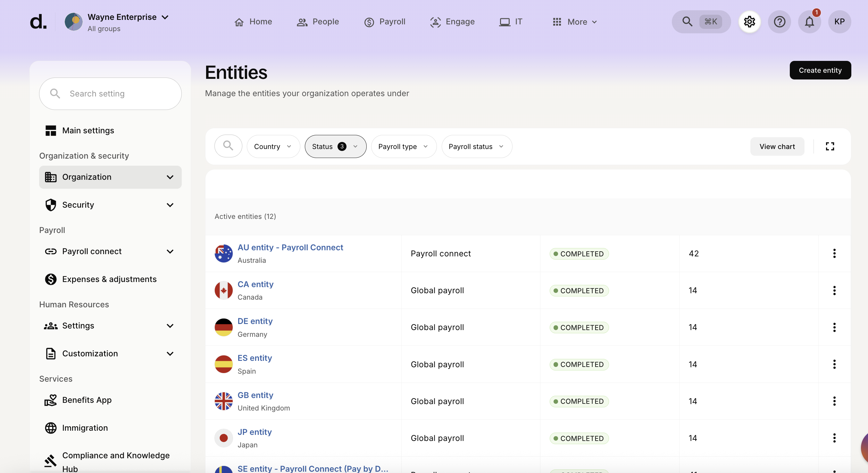Open the GB entity link

(255, 395)
